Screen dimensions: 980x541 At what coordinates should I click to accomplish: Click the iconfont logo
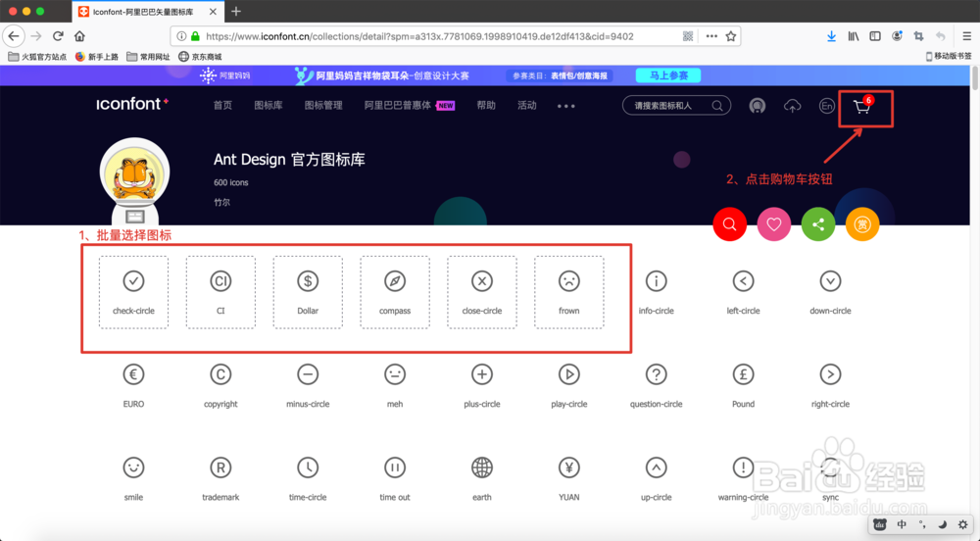click(132, 104)
